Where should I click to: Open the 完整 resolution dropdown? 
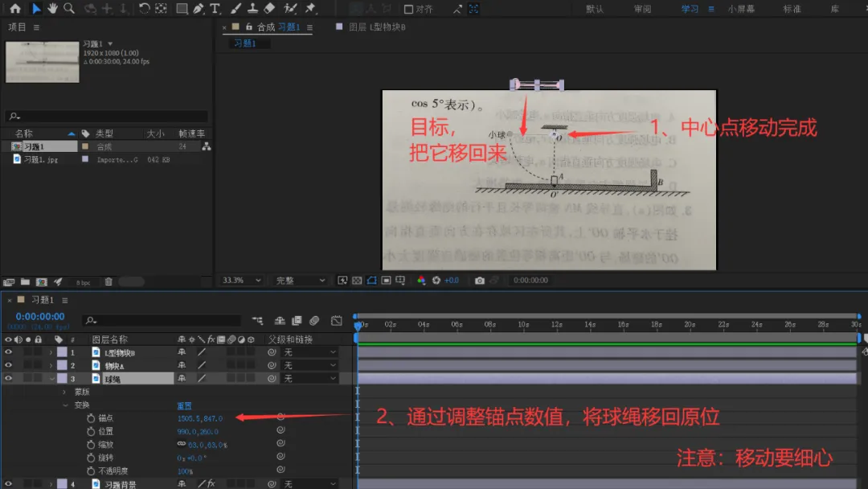300,280
